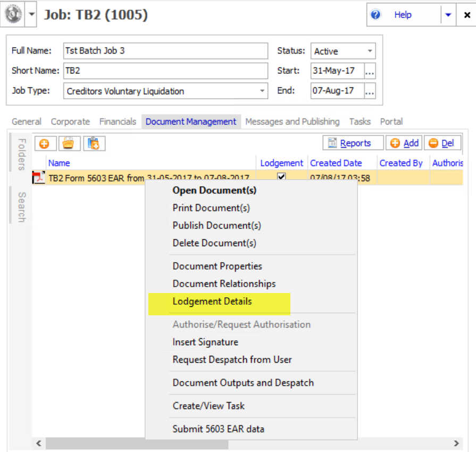Click the End date field
The width and height of the screenshot is (476, 452).
(x=337, y=91)
